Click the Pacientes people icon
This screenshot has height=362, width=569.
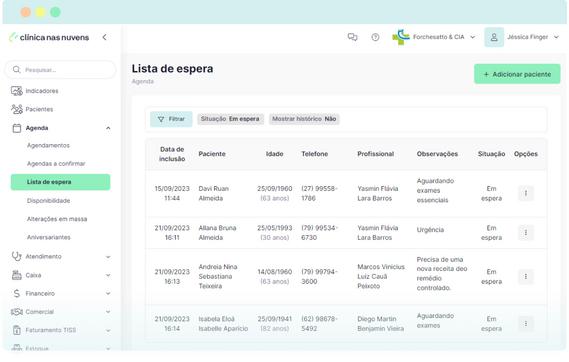tap(17, 109)
